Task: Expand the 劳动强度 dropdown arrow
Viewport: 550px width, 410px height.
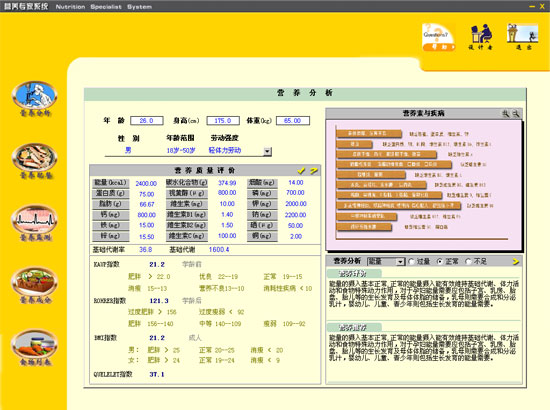Action: coord(267,152)
